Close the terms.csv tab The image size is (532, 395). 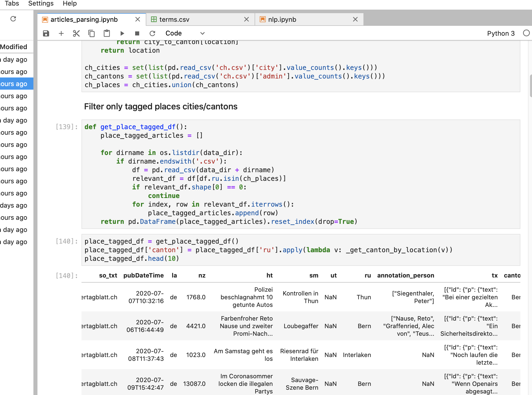247,19
